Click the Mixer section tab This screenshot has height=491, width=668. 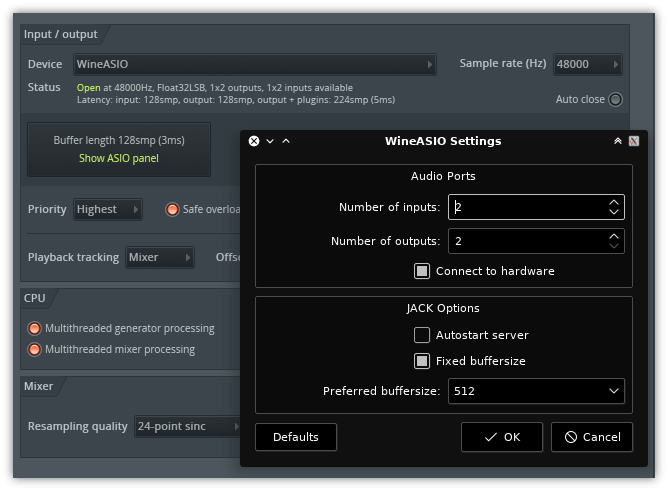38,386
